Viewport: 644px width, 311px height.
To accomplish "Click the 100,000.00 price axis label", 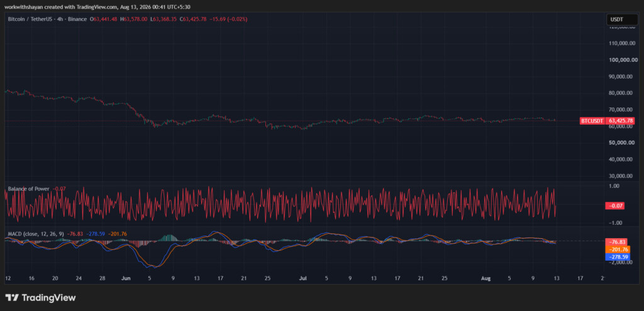I will [622, 60].
